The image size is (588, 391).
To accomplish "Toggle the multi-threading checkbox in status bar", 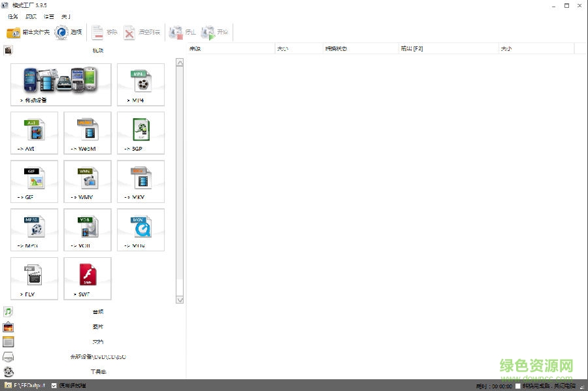I will 54,386.
